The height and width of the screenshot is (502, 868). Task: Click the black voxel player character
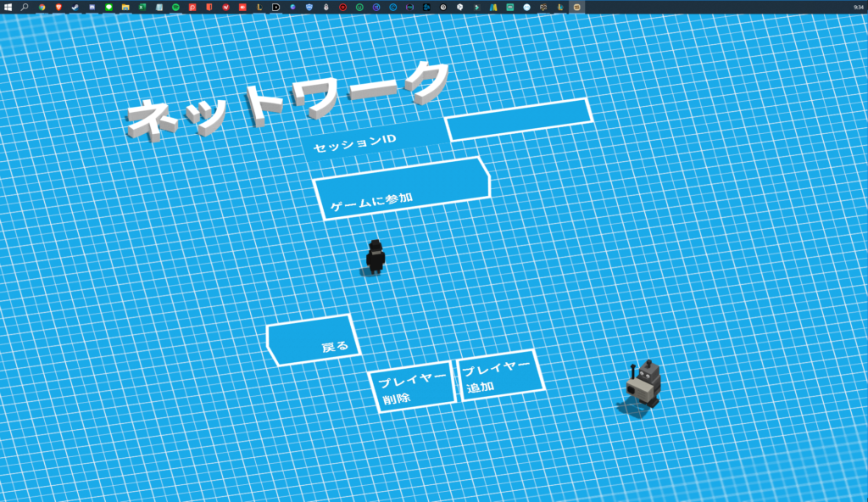pos(376,257)
